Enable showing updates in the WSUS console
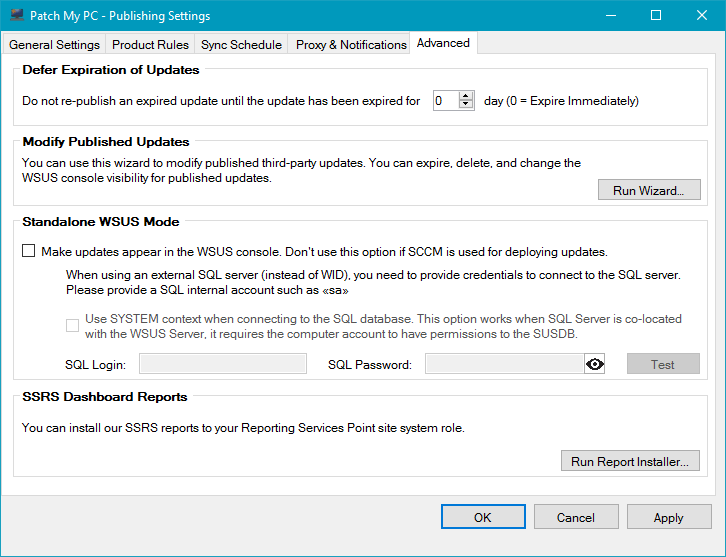This screenshot has width=726, height=557. pyautogui.click(x=29, y=251)
